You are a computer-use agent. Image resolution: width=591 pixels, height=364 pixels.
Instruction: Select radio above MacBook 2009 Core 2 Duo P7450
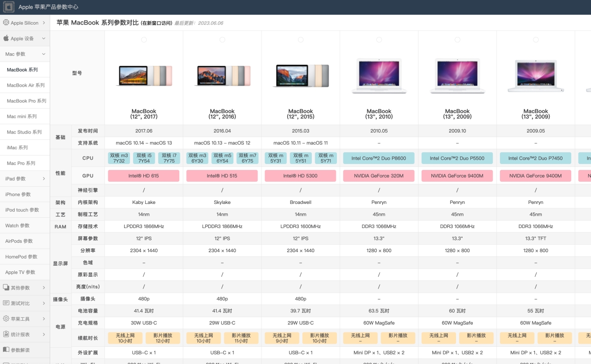pyautogui.click(x=536, y=39)
